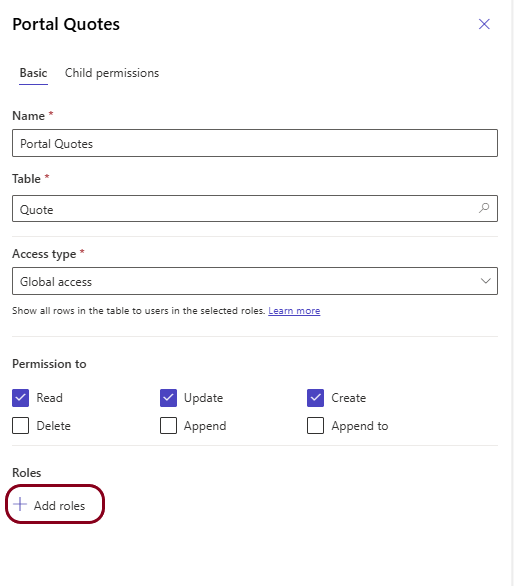Close the Portal Quotes panel

pos(484,24)
